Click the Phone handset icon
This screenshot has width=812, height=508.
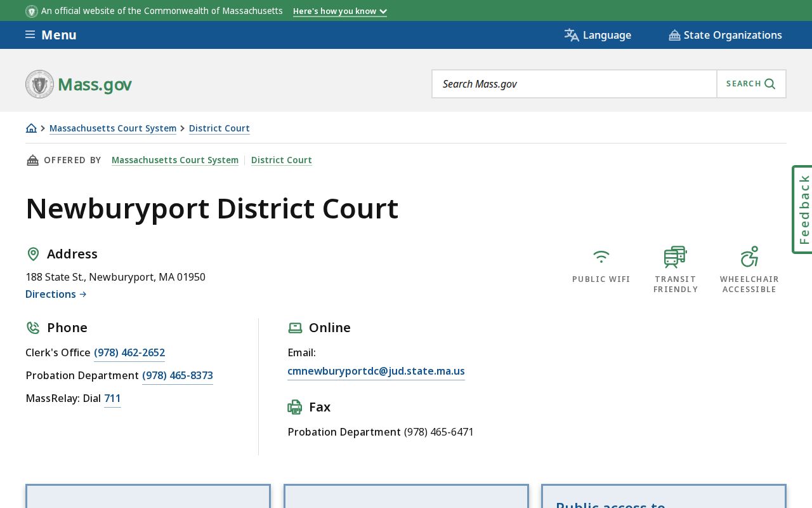(x=33, y=328)
